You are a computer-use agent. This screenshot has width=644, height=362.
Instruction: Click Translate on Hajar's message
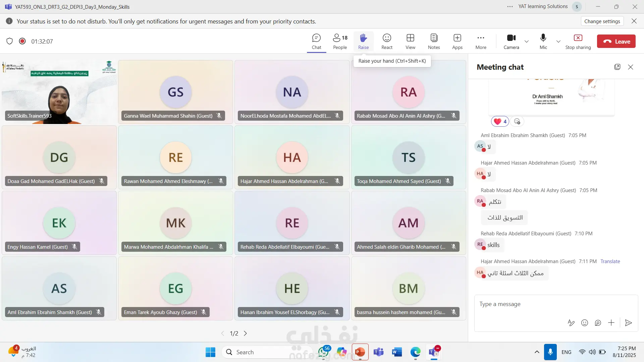point(610,261)
